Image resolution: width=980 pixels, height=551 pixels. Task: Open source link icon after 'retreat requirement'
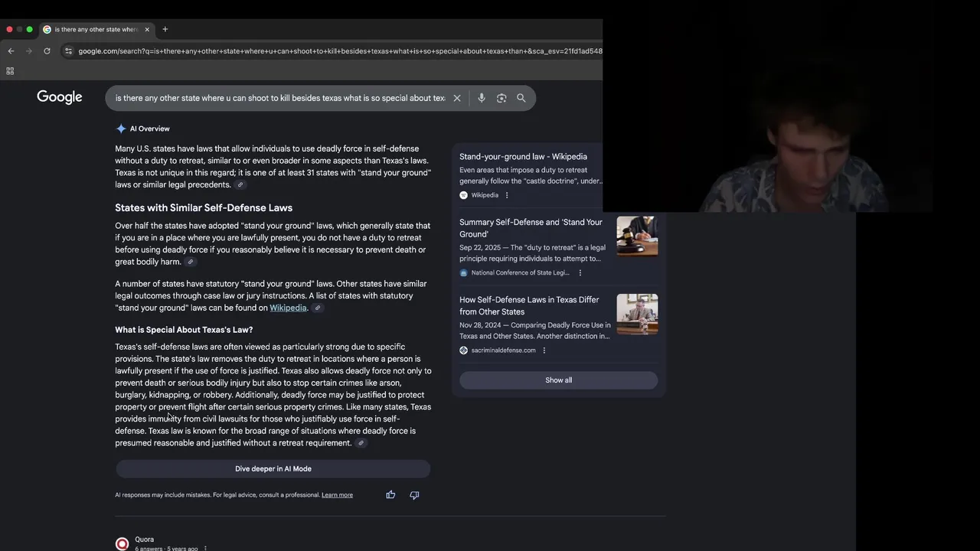tap(361, 443)
